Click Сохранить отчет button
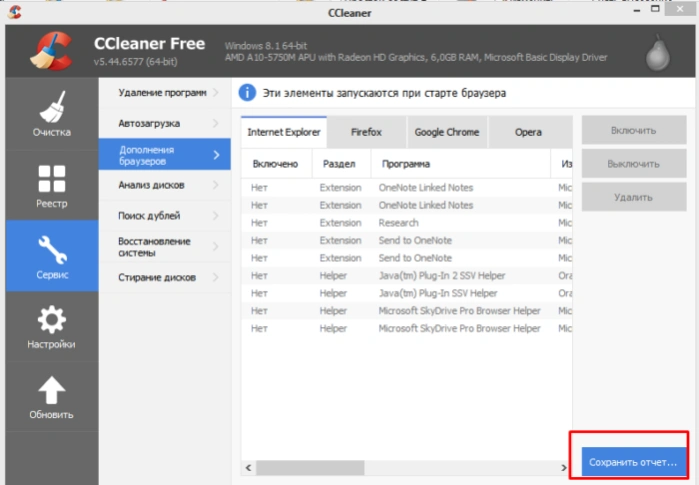This screenshot has width=699, height=485. click(633, 462)
